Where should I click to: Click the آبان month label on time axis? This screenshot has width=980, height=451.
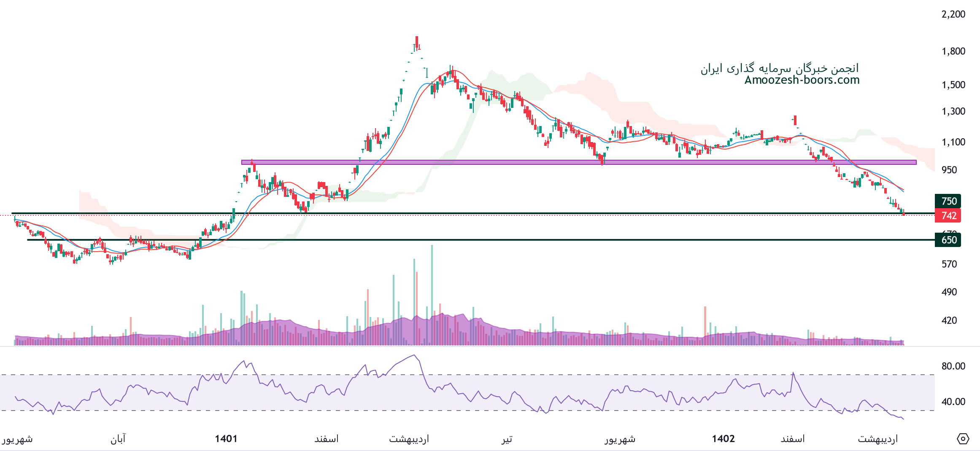(x=118, y=439)
